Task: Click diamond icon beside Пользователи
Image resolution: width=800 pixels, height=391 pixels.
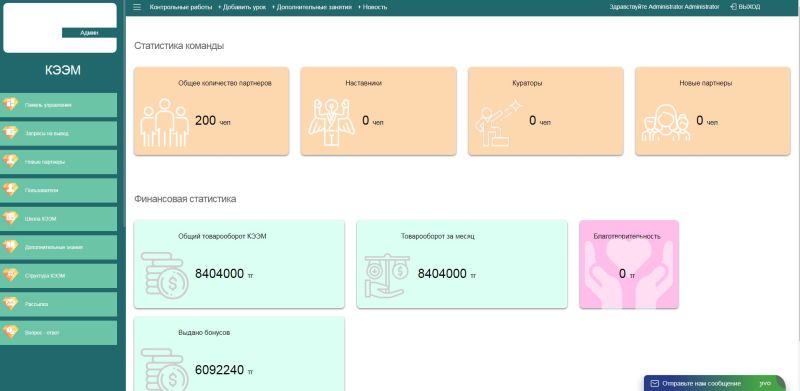Action: (x=10, y=190)
